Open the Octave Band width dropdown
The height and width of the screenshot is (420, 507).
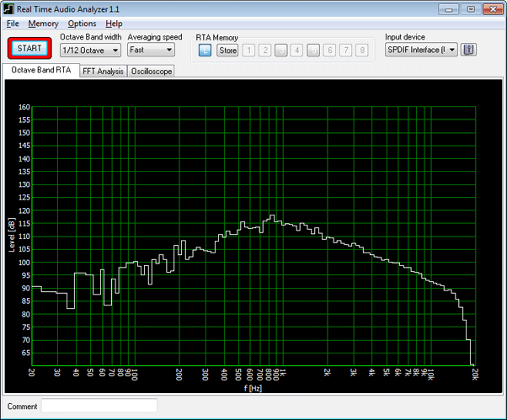pyautogui.click(x=90, y=51)
